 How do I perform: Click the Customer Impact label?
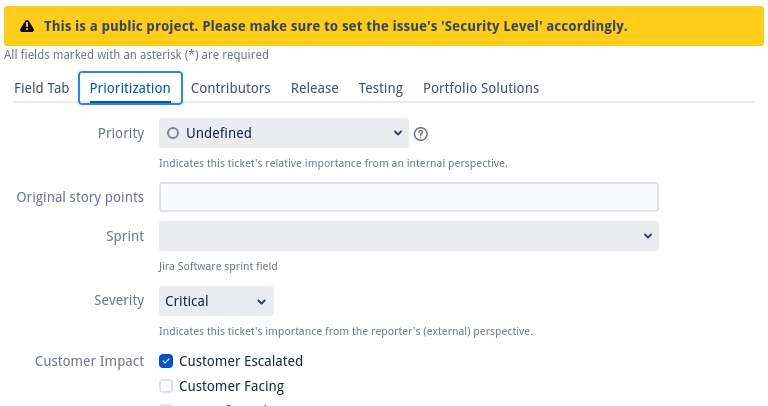click(x=89, y=361)
